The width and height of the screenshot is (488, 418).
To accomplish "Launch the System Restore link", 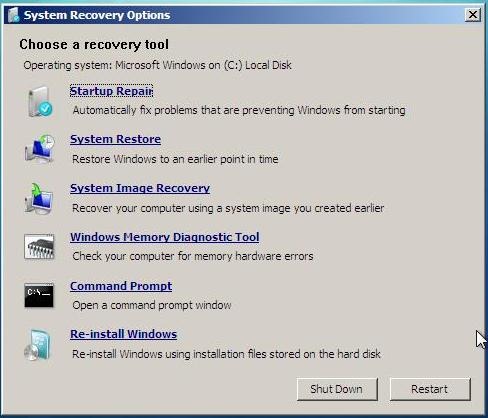I will pyautogui.click(x=115, y=139).
